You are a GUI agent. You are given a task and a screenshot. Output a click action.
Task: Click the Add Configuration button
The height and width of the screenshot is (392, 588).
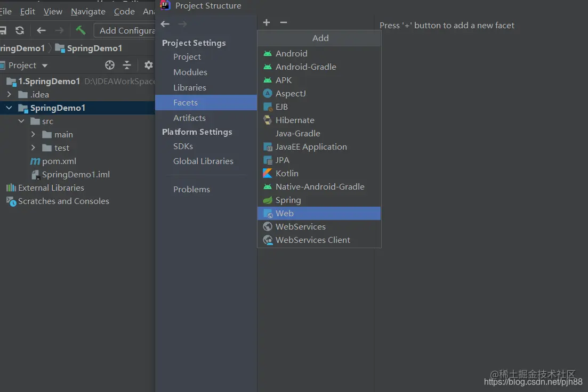125,30
